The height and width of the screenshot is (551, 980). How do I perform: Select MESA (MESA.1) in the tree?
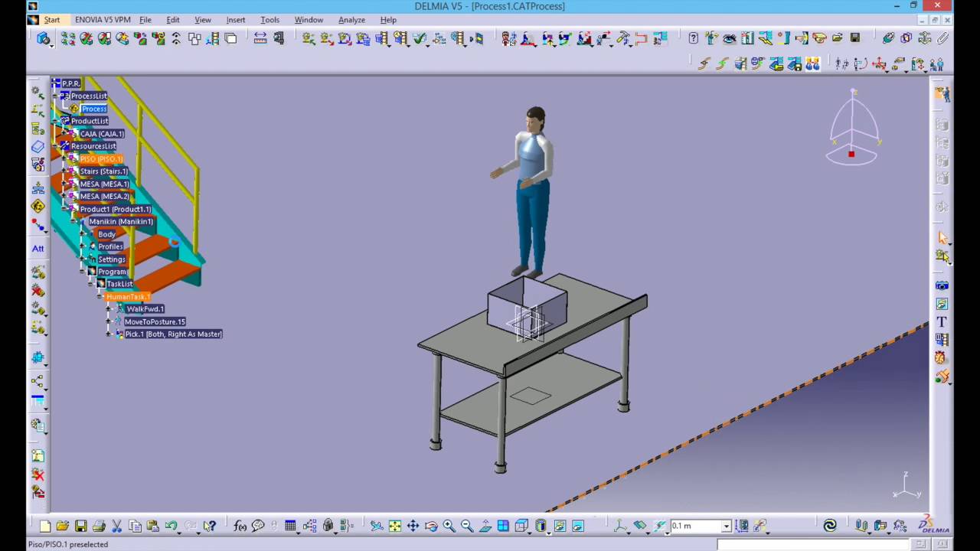click(105, 184)
